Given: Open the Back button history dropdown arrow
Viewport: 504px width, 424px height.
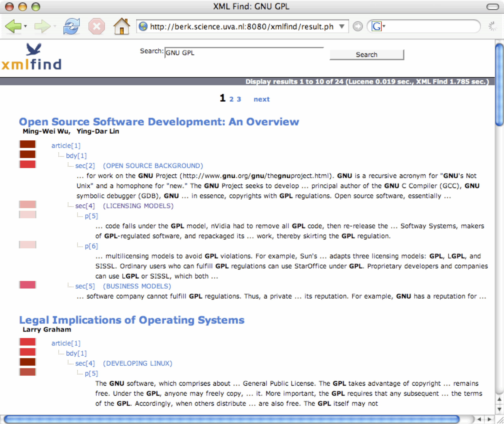Looking at the screenshot, I should 25,26.
